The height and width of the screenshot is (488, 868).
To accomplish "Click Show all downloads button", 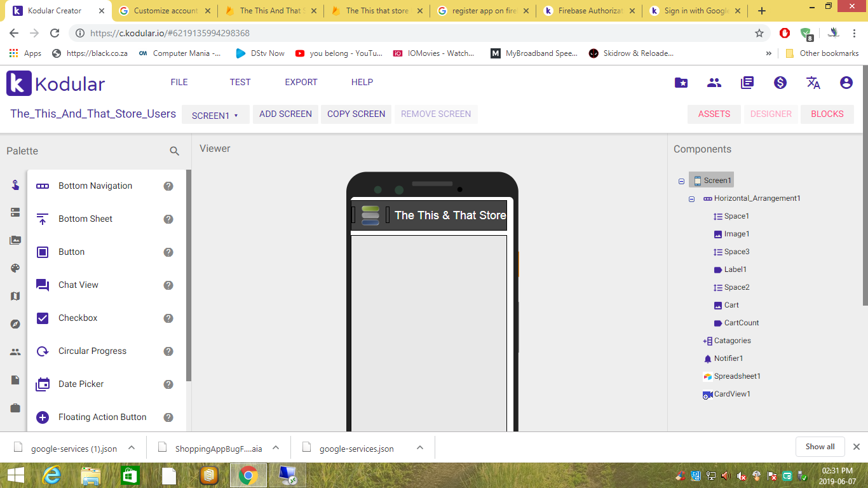I will [x=820, y=447].
